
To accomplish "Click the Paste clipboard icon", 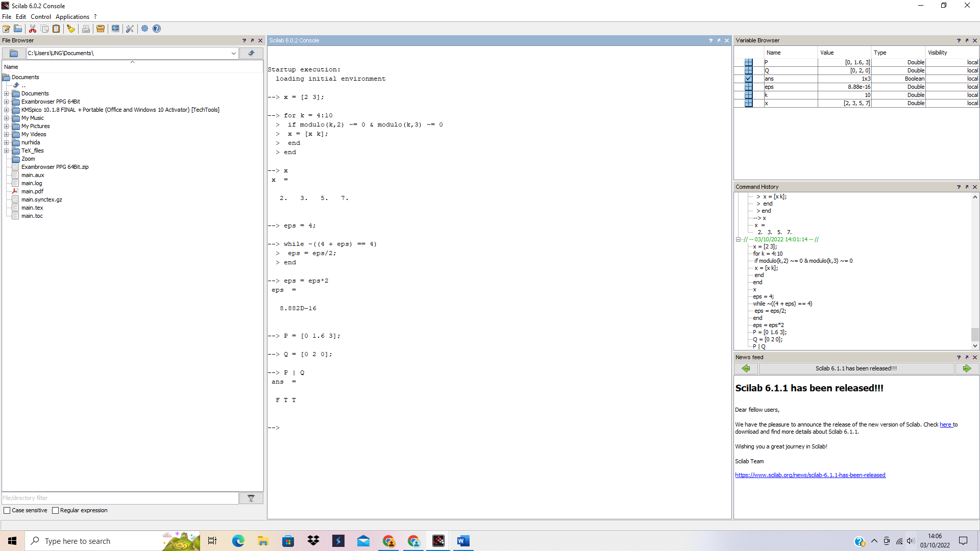I will (57, 29).
